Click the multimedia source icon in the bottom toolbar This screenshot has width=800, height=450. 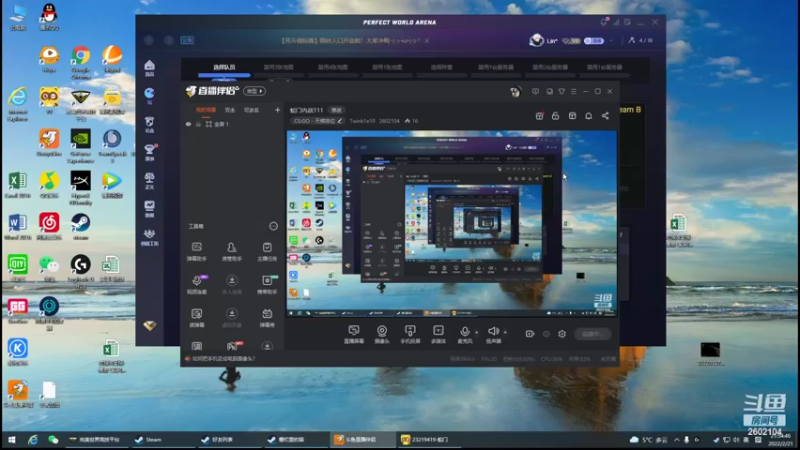438,331
